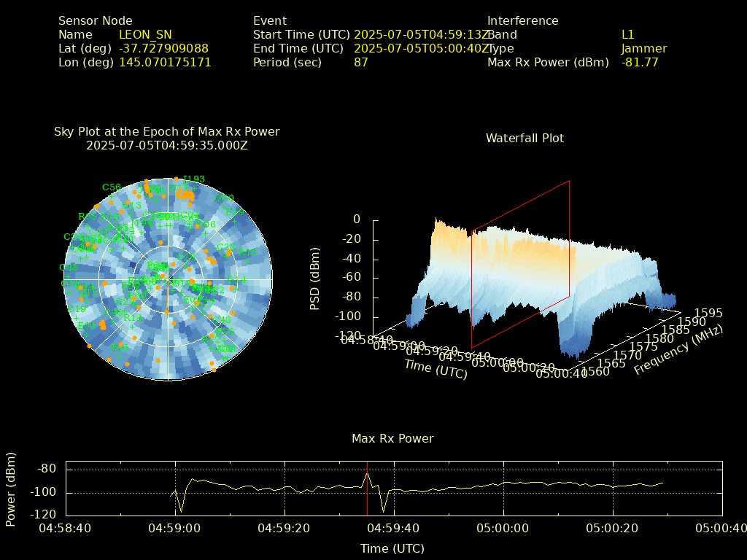Click the Waterfall Plot title
The height and width of the screenshot is (560, 747).
525,138
